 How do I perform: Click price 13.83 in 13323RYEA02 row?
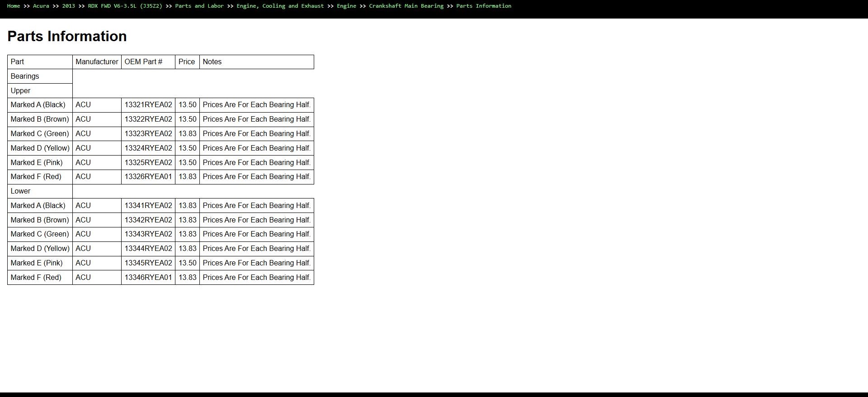click(188, 134)
